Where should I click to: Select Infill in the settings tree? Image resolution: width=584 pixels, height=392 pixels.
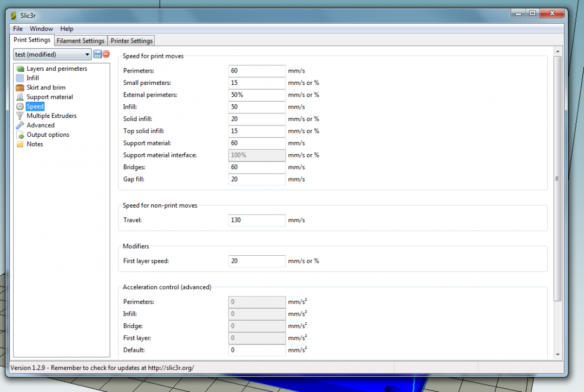click(33, 78)
